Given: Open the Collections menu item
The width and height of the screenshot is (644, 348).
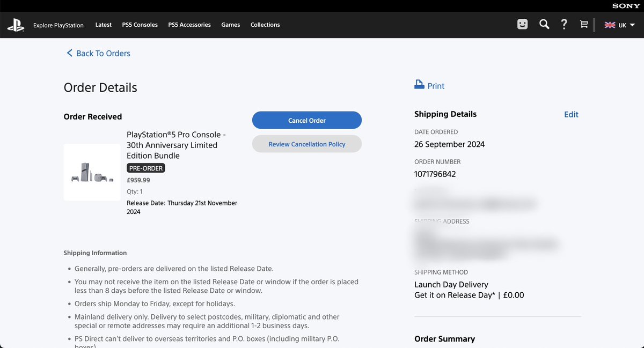Looking at the screenshot, I should coord(265,25).
